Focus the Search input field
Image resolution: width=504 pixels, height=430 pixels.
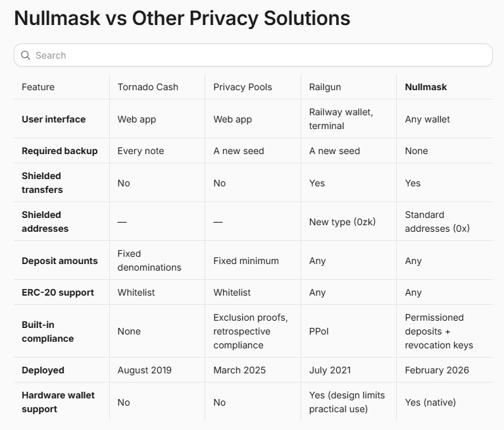click(x=253, y=55)
